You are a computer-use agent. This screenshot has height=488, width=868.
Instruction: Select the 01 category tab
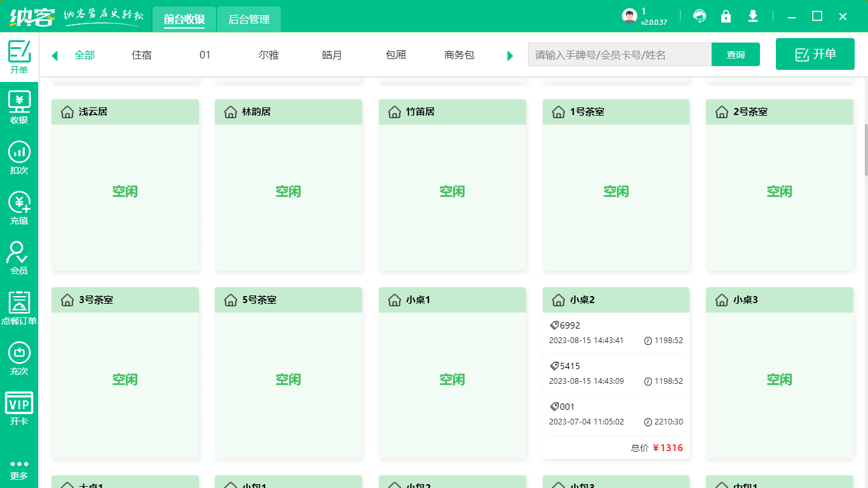[x=205, y=55]
